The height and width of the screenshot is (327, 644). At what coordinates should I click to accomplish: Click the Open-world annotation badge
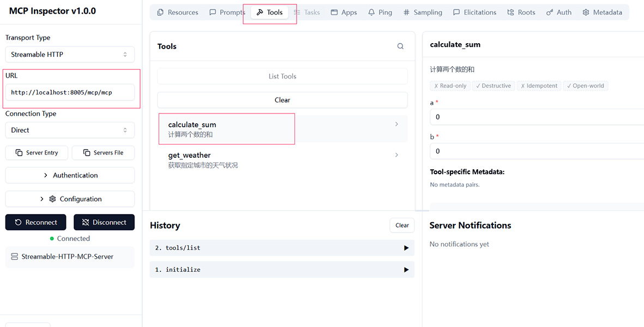(585, 86)
